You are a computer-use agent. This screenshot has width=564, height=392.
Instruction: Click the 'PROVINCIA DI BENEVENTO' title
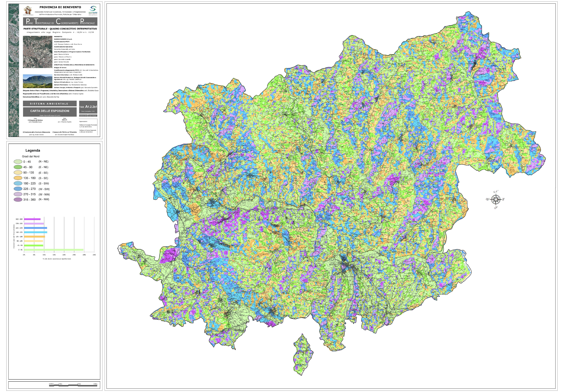[60, 7]
